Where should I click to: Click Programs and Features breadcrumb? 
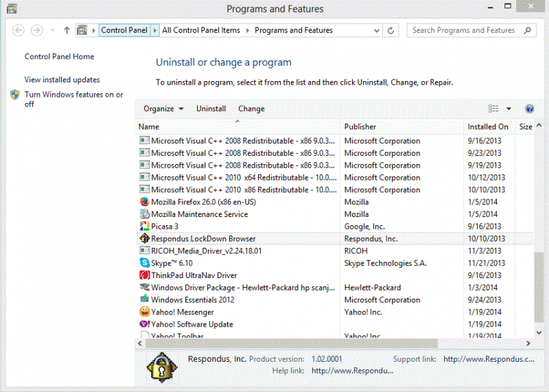coord(294,30)
